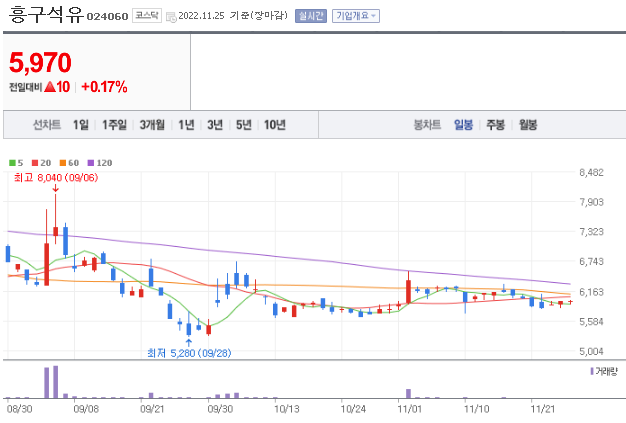Click the 11/21 date axis label
This screenshot has height=423, width=626.
543,409
